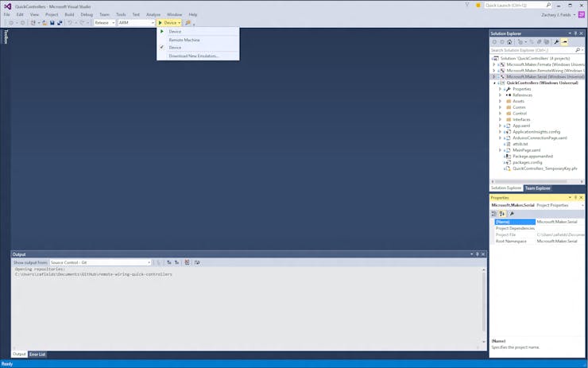This screenshot has height=368, width=588.
Task: Click the Navigate Forward toolbar icon
Action: coord(22,23)
